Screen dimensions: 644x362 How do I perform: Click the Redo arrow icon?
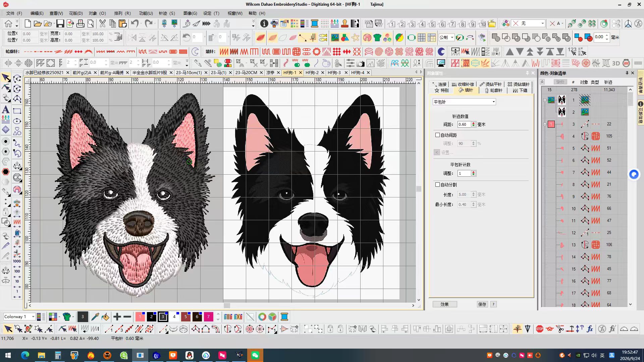tap(149, 23)
